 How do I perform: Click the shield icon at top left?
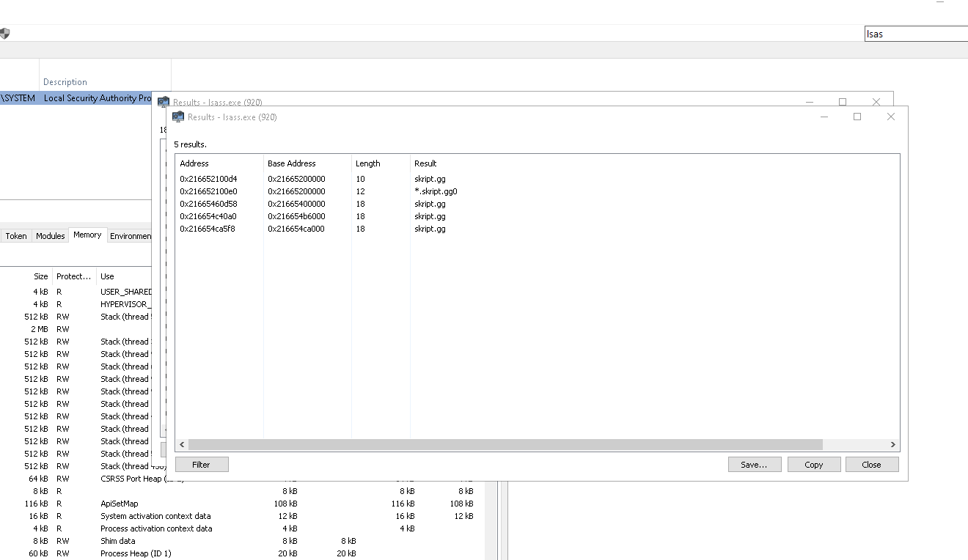[4, 34]
